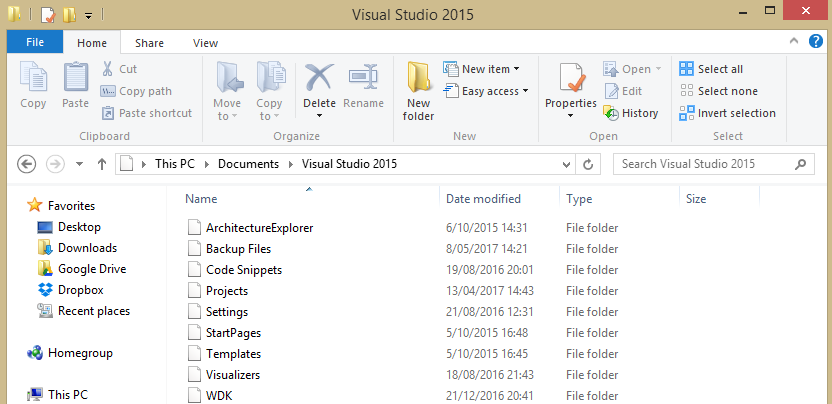
Task: Select Desktop in Favorites
Action: (69, 227)
